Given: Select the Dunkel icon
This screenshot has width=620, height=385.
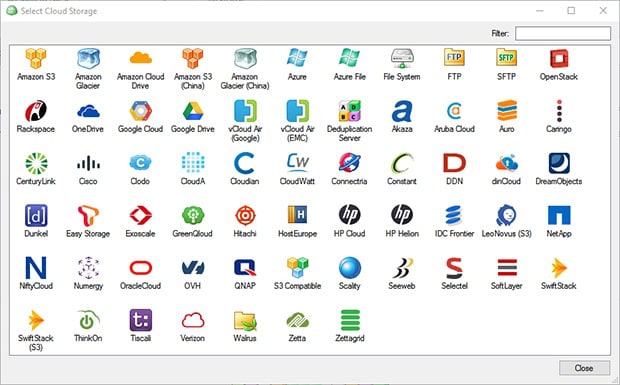Looking at the screenshot, I should (36, 215).
